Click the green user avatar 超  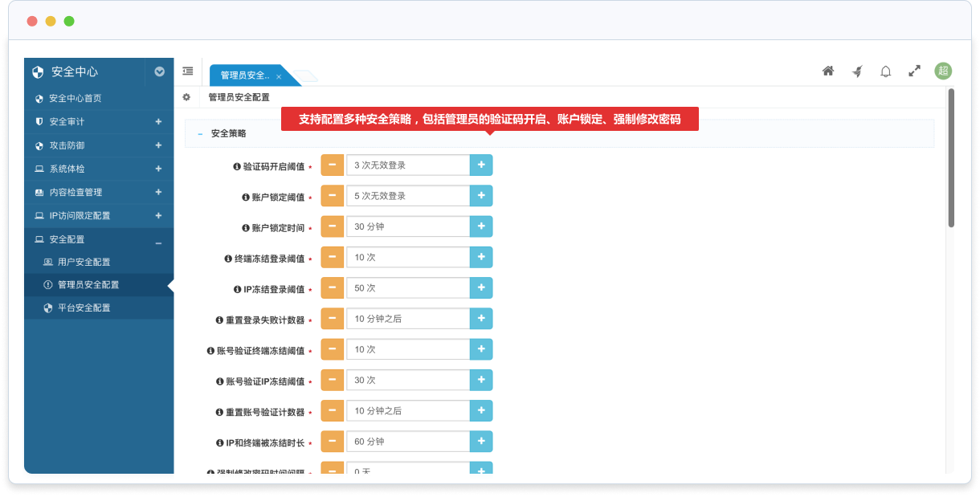[943, 71]
